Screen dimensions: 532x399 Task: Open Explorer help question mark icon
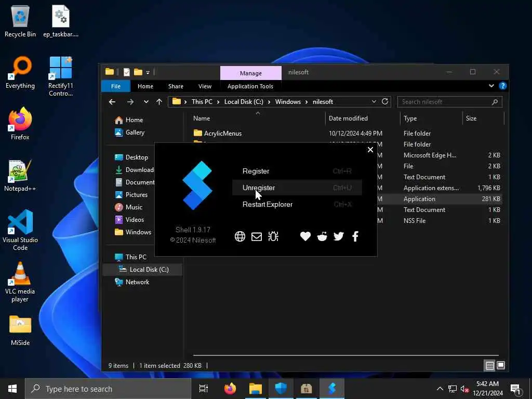(x=502, y=86)
